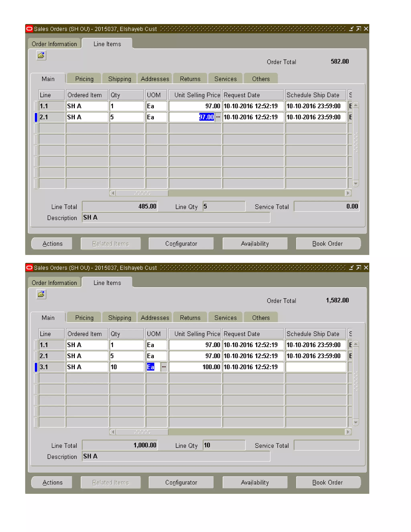Click left arrow of upper window horizontal scrollbar
The height and width of the screenshot is (532, 411).
[113, 193]
